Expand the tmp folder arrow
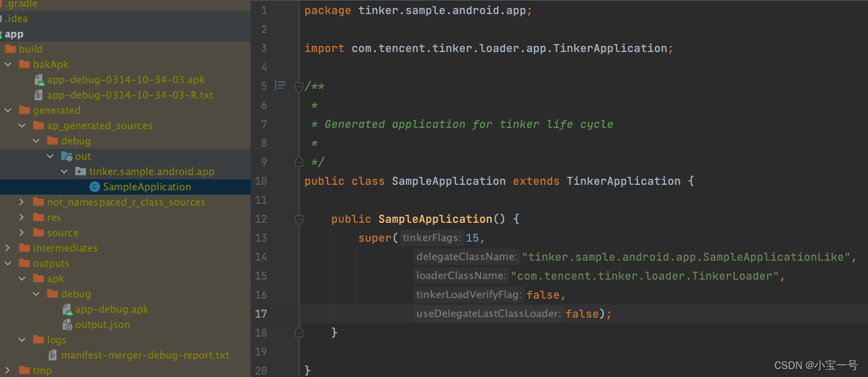 coord(8,370)
